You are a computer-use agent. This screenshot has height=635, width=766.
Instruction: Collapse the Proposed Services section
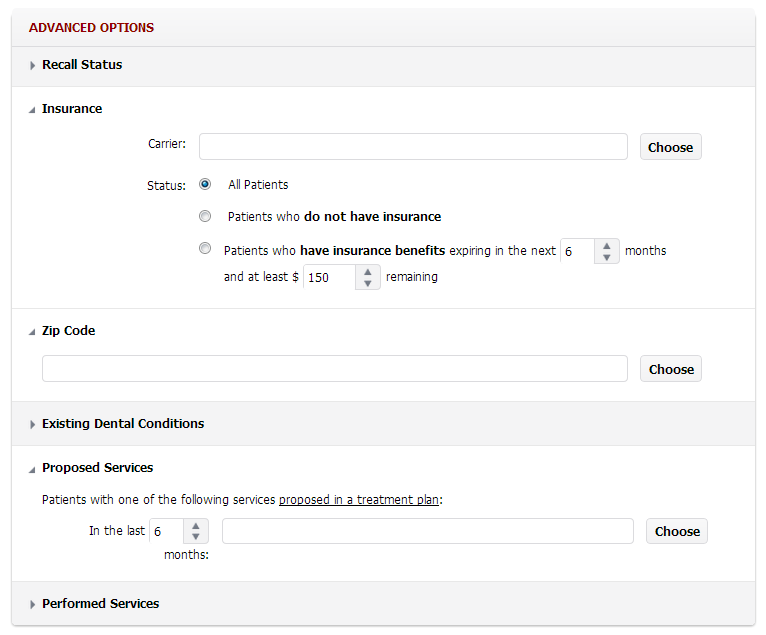click(x=97, y=468)
